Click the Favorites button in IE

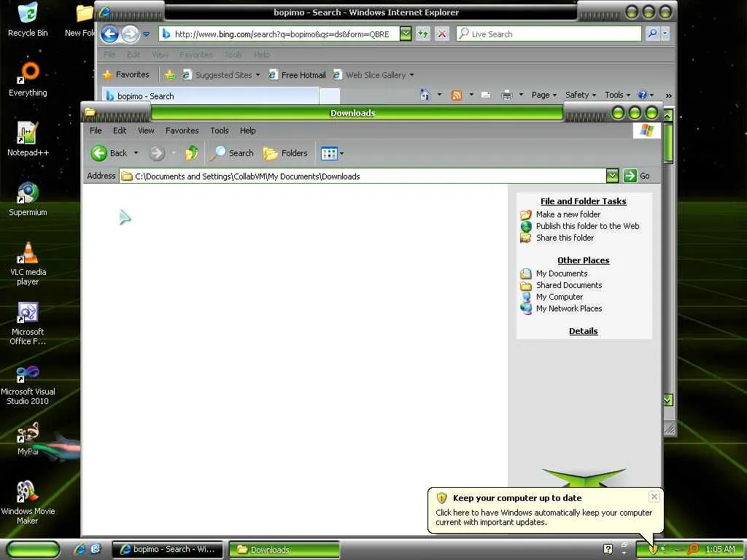[x=126, y=74]
